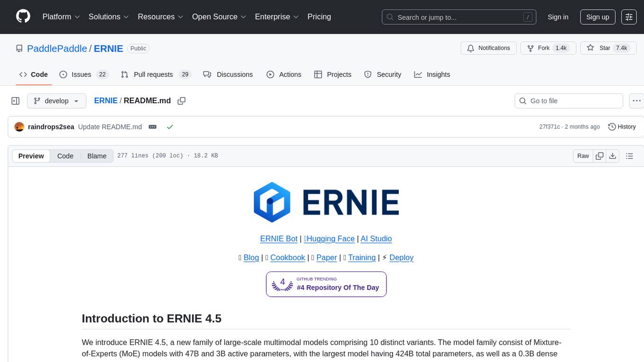Image resolution: width=644 pixels, height=362 pixels.
Task: Open raindrops2sea avatar image
Action: [19, 127]
